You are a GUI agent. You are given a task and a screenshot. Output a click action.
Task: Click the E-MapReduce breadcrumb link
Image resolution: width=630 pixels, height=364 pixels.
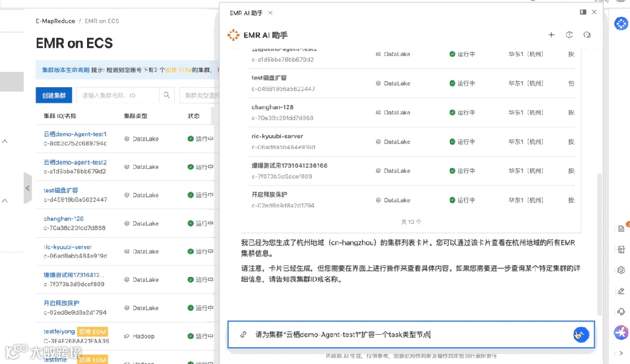(56, 21)
